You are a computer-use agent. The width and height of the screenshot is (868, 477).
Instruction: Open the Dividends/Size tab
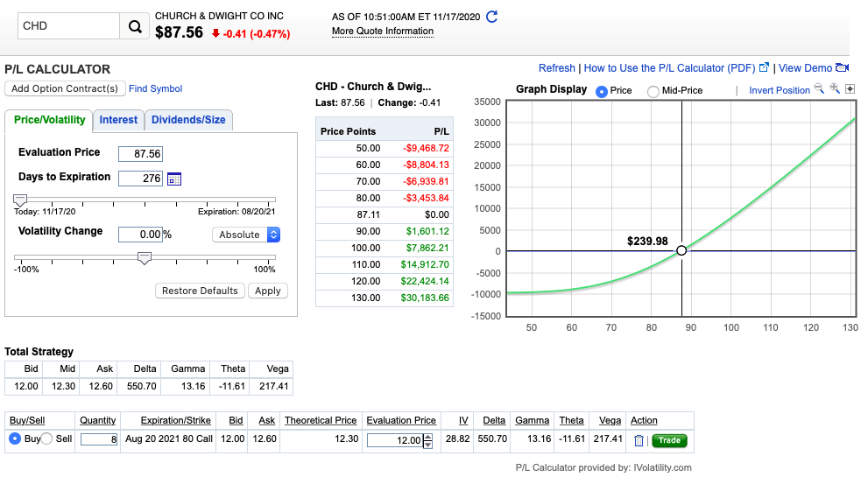[x=188, y=120]
